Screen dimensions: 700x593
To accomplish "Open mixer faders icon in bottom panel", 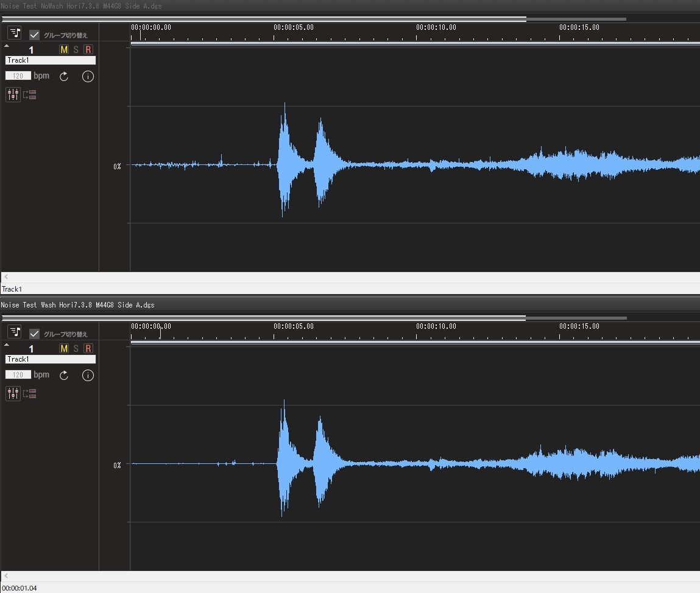I will point(13,393).
